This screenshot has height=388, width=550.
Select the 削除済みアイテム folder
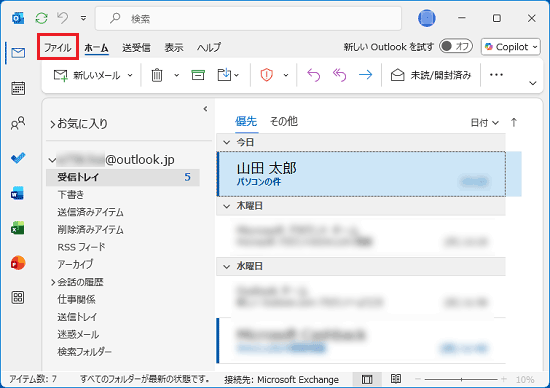tap(90, 230)
